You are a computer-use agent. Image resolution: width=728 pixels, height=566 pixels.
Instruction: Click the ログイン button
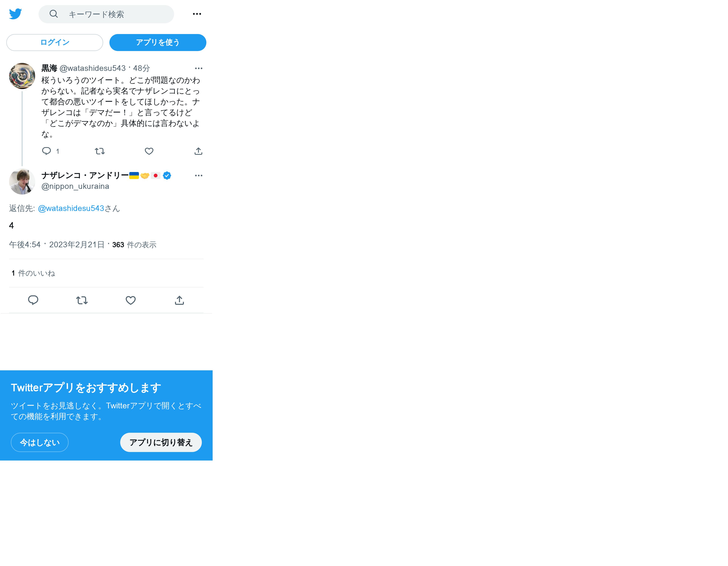click(x=55, y=43)
